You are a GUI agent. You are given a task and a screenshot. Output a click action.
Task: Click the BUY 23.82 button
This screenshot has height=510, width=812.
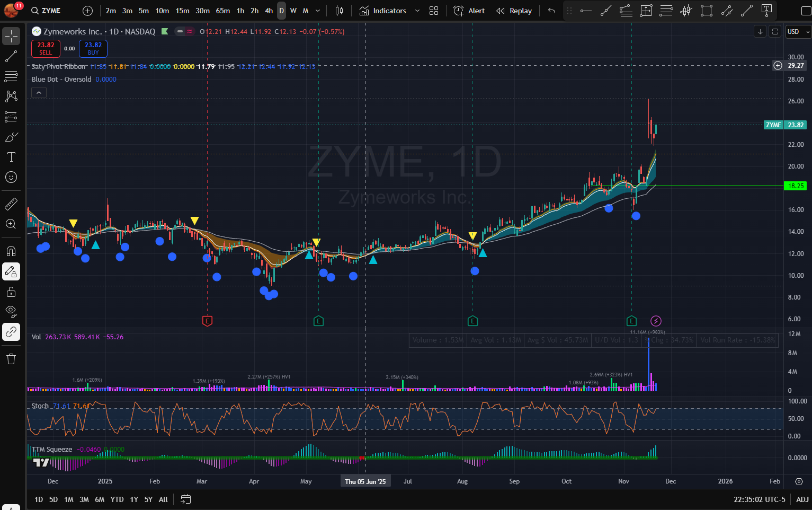point(93,48)
